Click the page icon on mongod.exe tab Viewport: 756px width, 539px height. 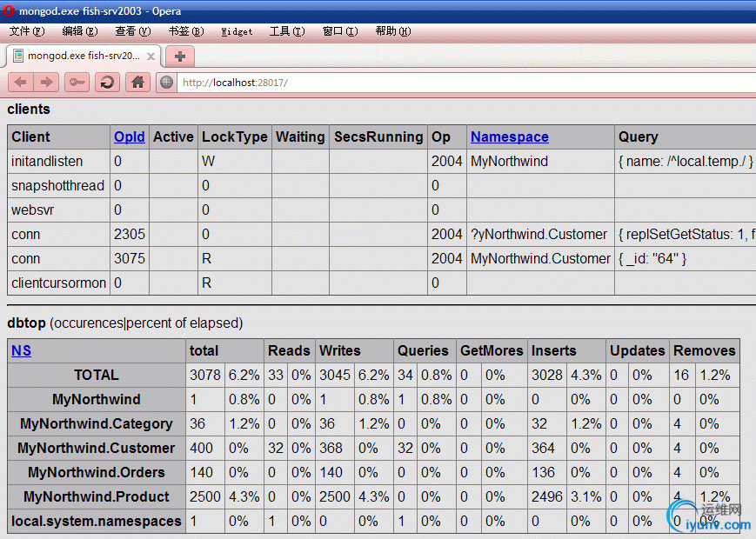(x=18, y=56)
